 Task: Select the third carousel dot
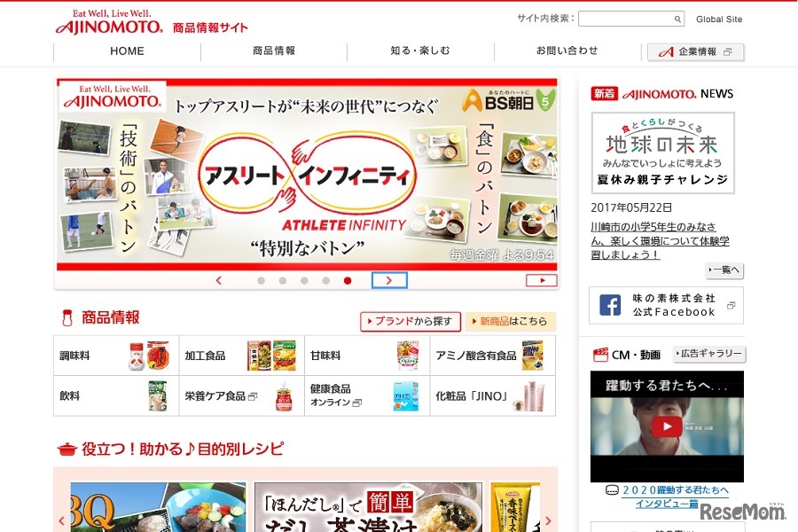(304, 280)
